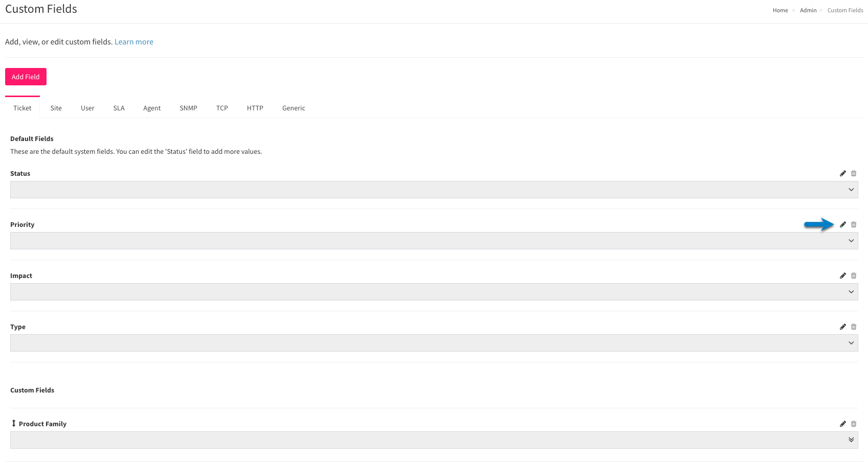Image resolution: width=868 pixels, height=462 pixels.
Task: Delete the Status field trash icon
Action: (854, 173)
